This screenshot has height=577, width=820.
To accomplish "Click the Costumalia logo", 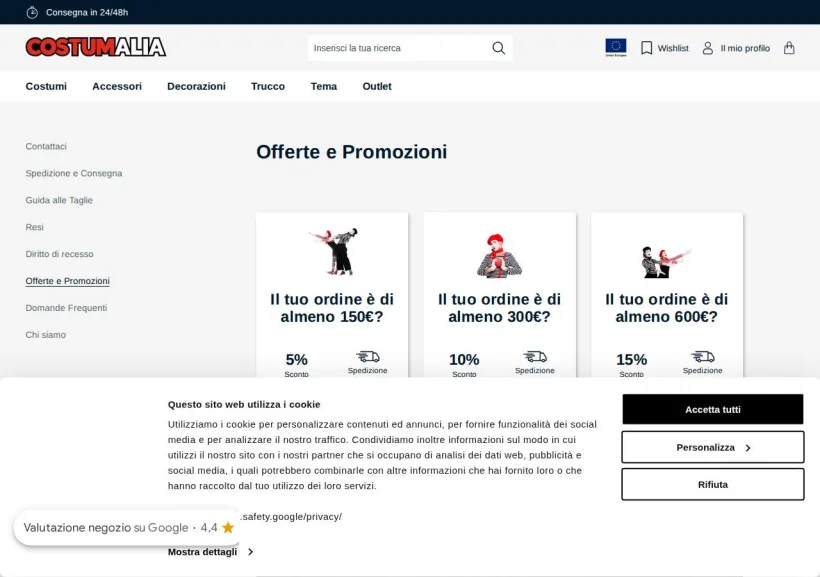I will point(96,47).
